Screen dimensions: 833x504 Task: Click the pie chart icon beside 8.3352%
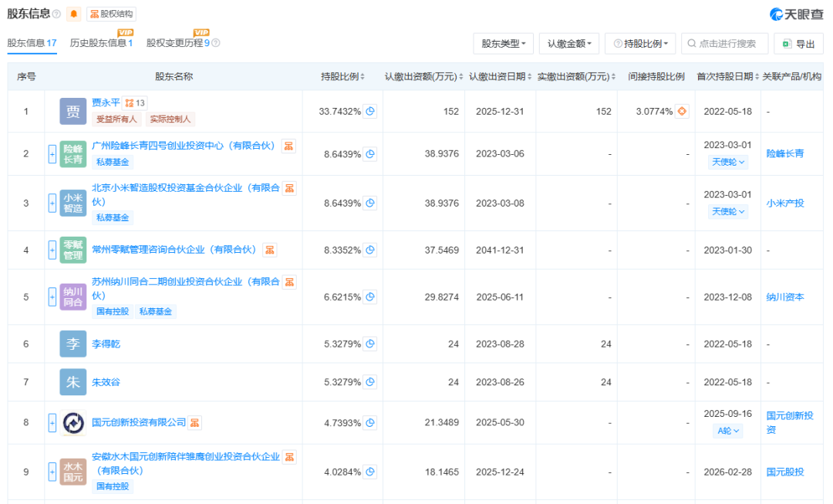pyautogui.click(x=370, y=250)
